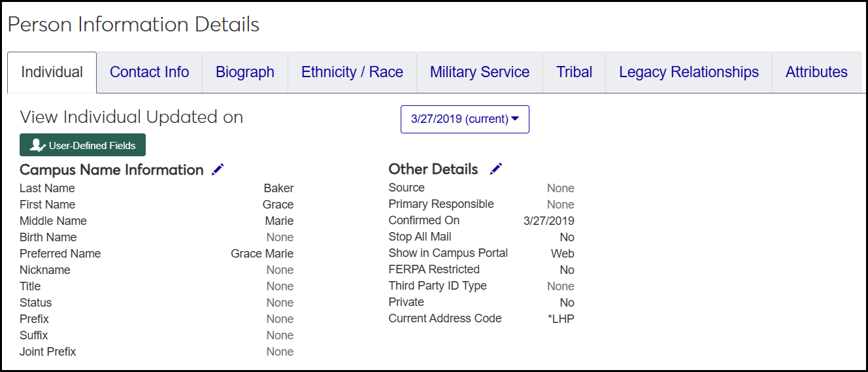View the Legacy Relationships tab
This screenshot has height=372, width=868.
coord(689,72)
